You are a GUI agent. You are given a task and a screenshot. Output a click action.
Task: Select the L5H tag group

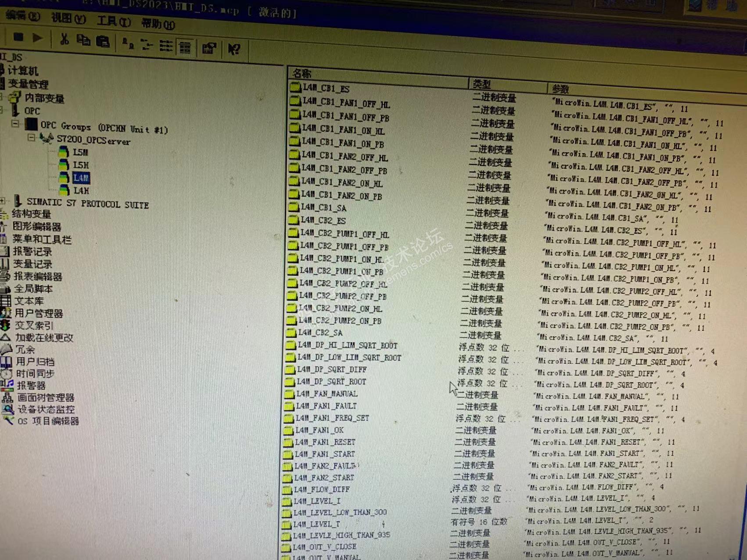tap(81, 165)
